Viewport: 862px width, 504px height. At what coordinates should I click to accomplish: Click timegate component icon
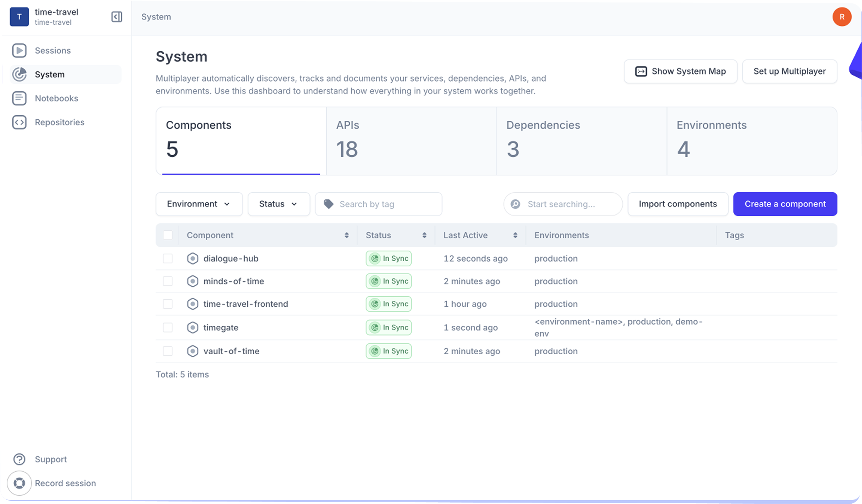pyautogui.click(x=192, y=328)
